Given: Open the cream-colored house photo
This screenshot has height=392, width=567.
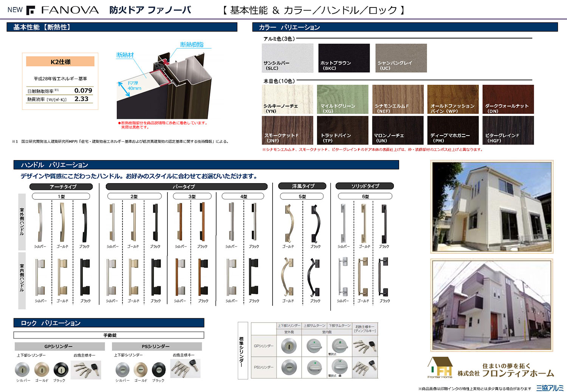Looking at the screenshot, I should [492, 207].
